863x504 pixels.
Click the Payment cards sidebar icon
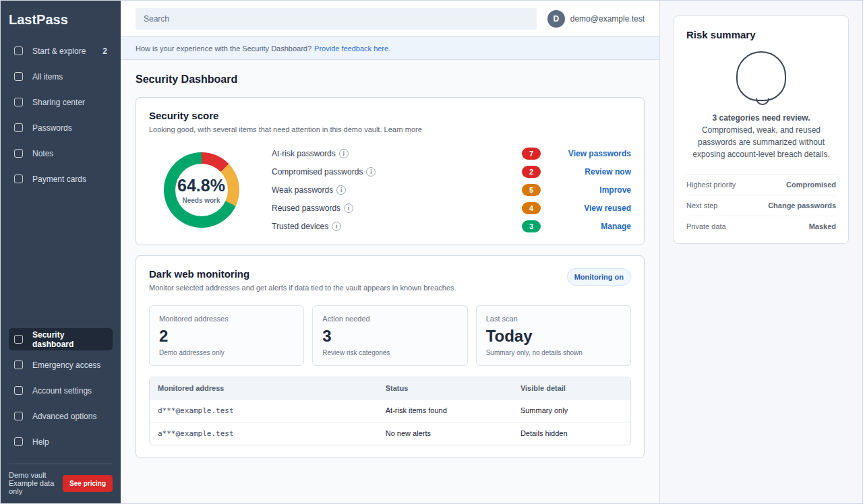click(x=19, y=179)
